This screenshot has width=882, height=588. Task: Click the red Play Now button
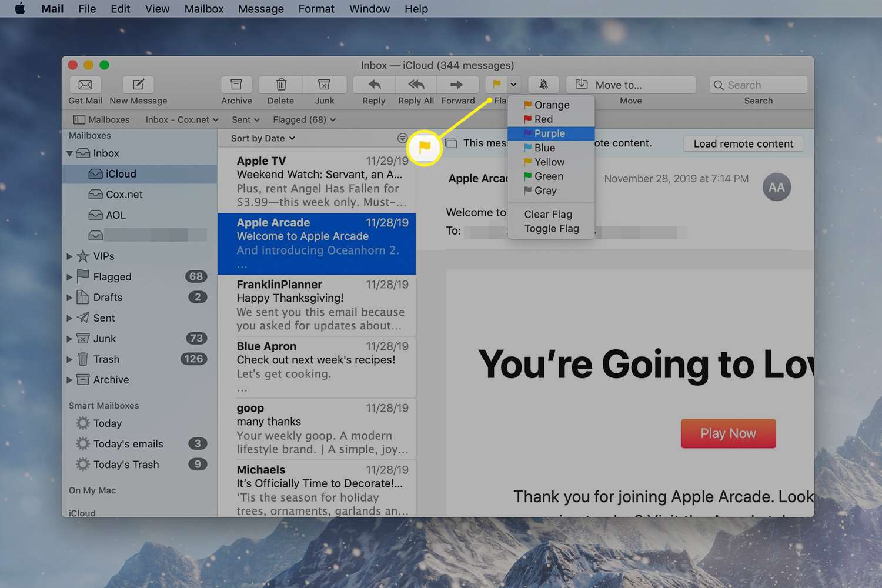[x=728, y=433]
